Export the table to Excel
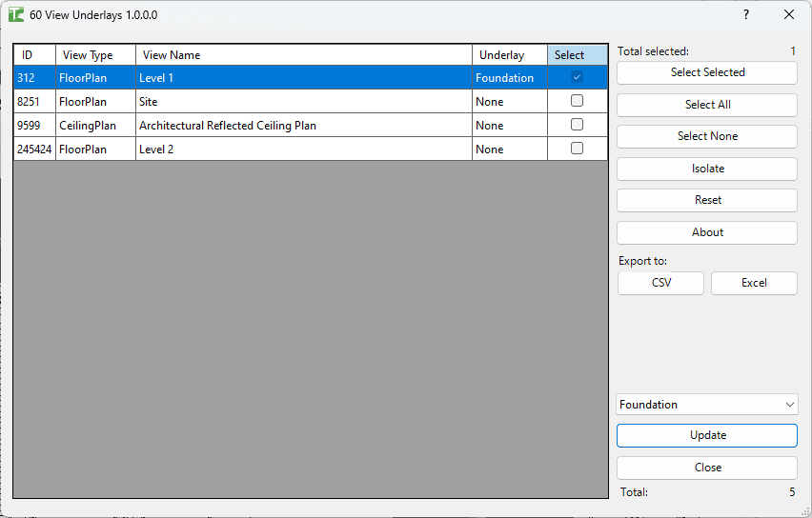Screen dimensions: 812x518 (x=754, y=283)
